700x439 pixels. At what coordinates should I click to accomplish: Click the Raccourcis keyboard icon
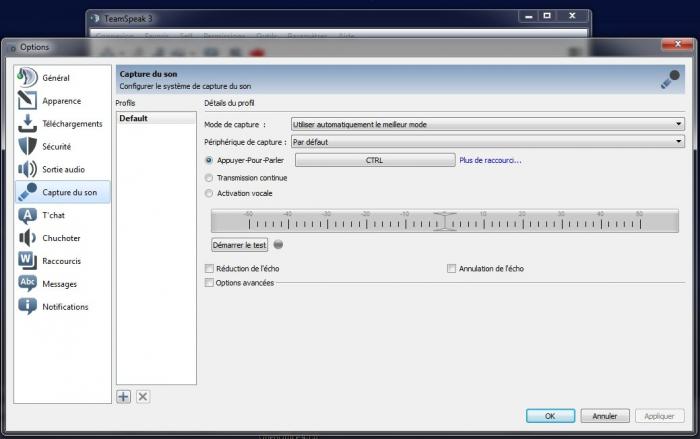pyautogui.click(x=27, y=260)
